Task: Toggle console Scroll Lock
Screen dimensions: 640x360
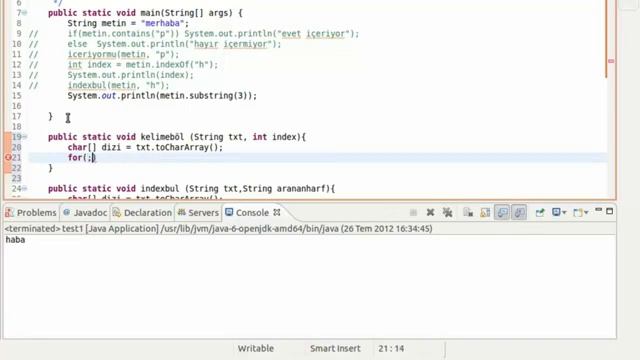Action: click(485, 212)
